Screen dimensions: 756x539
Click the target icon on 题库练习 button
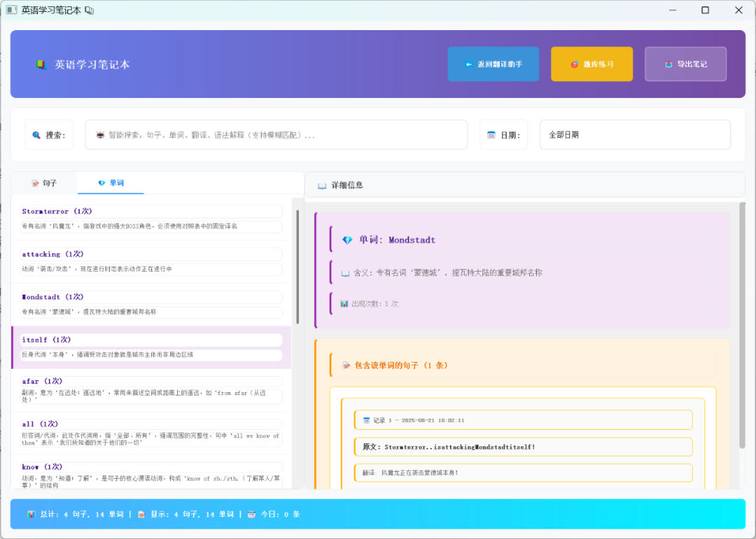574,64
